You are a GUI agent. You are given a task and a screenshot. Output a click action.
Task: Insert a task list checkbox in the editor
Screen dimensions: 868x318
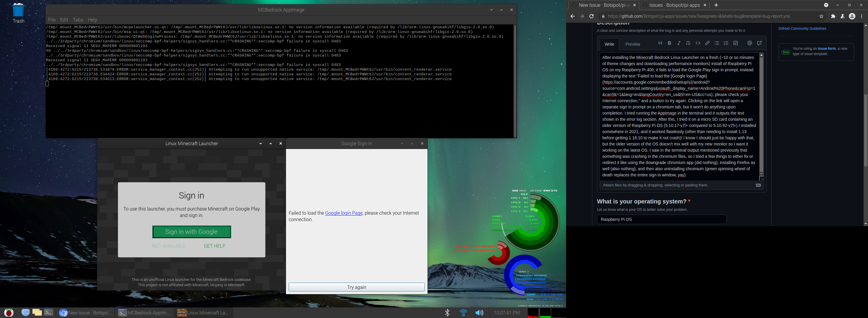pos(736,43)
